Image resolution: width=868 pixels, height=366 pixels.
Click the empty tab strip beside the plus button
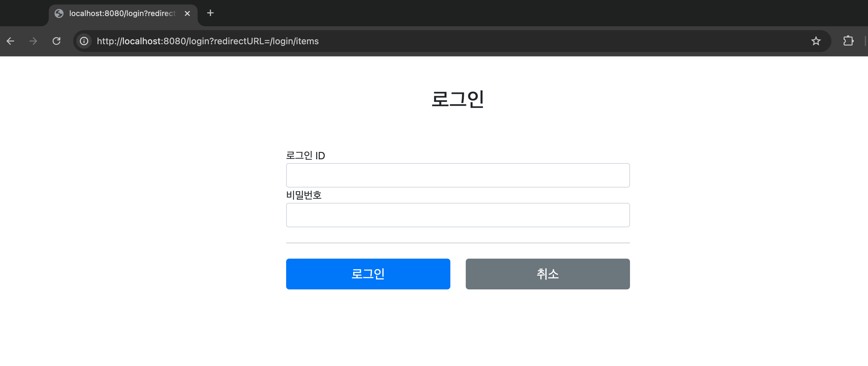506,13
